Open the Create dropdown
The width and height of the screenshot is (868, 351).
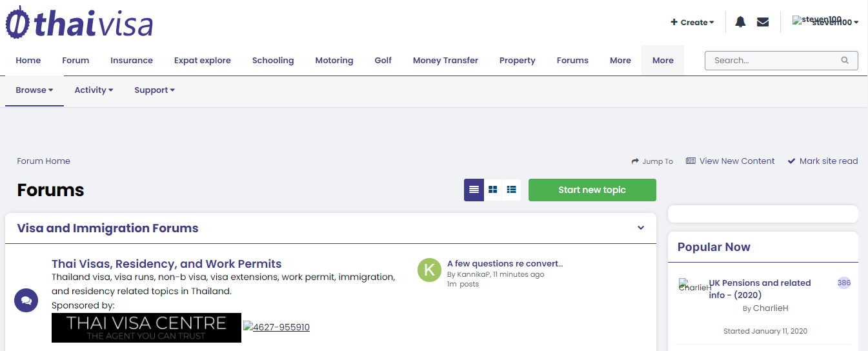(x=692, y=22)
